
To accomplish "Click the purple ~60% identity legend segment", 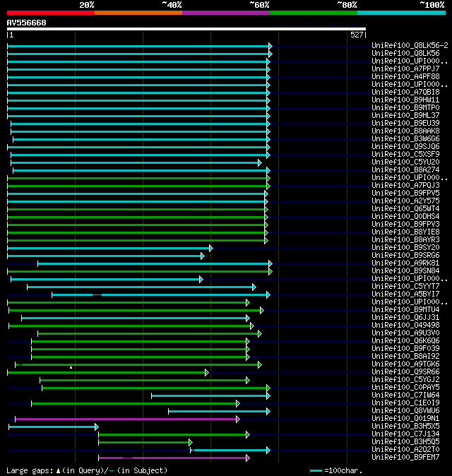I will click(x=226, y=13).
